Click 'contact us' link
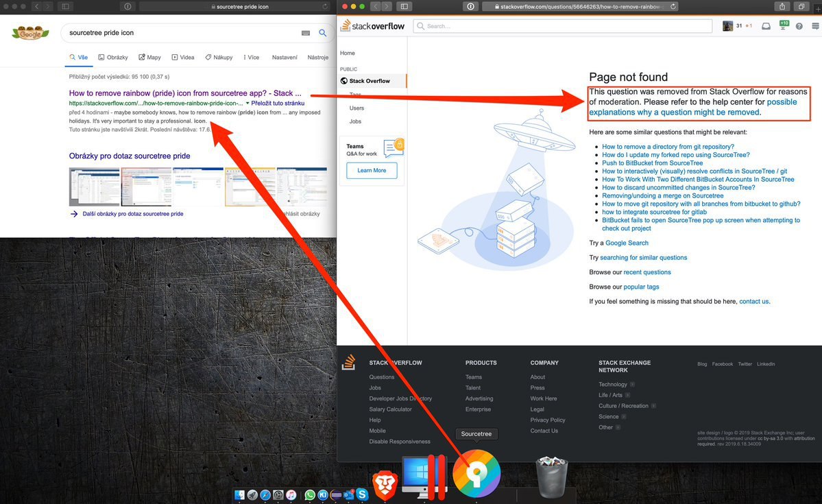The width and height of the screenshot is (822, 504). pyautogui.click(x=754, y=302)
